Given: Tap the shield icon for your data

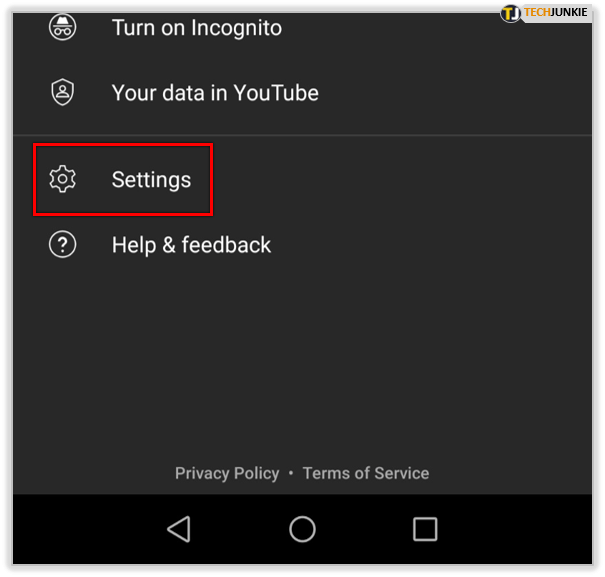Looking at the screenshot, I should click(63, 92).
